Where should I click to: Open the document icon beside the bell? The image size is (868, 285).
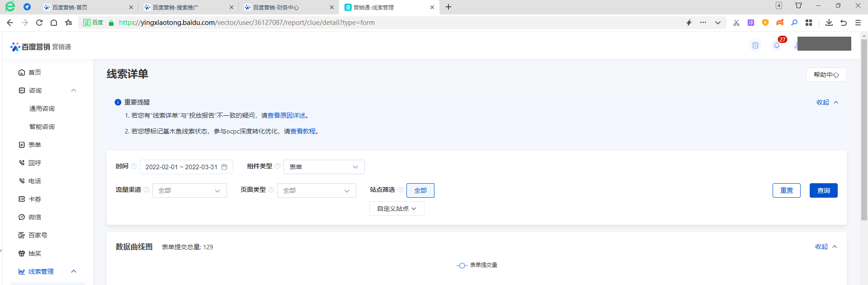point(755,46)
